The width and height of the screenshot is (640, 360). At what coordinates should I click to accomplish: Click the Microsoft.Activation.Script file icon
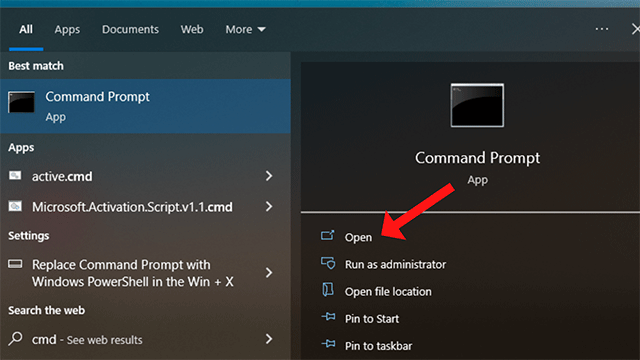15,206
